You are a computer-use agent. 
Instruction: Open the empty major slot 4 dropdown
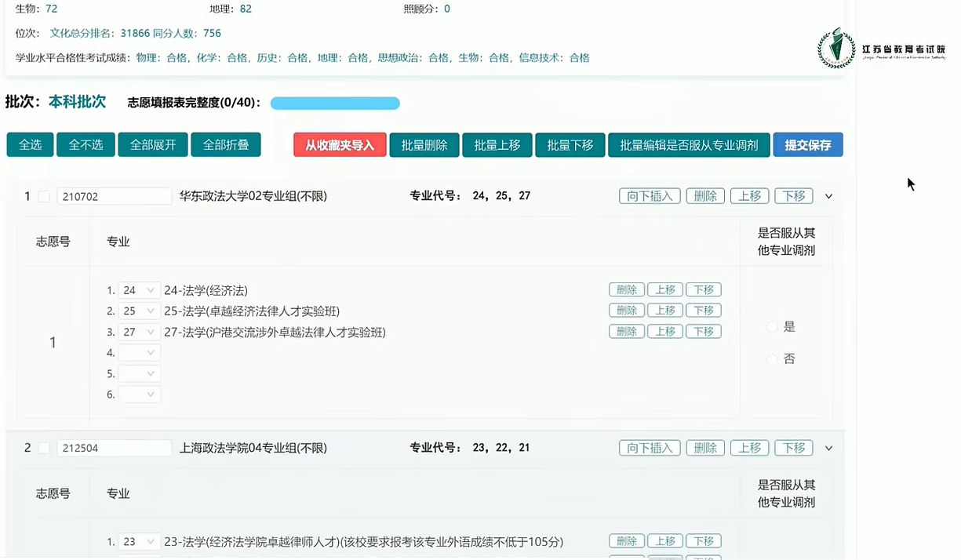(139, 353)
